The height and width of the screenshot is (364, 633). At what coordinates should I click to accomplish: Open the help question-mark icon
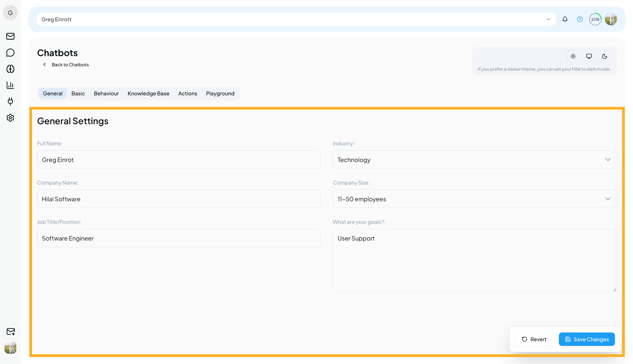pyautogui.click(x=579, y=19)
